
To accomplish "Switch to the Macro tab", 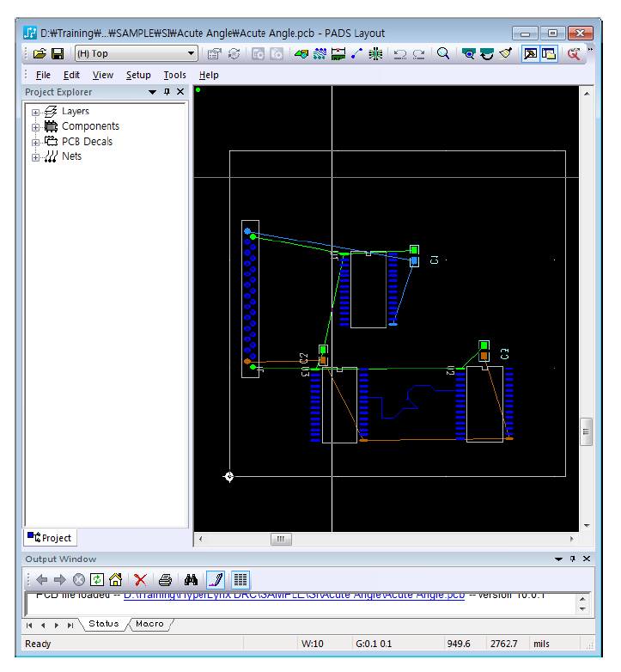I will coord(149,624).
